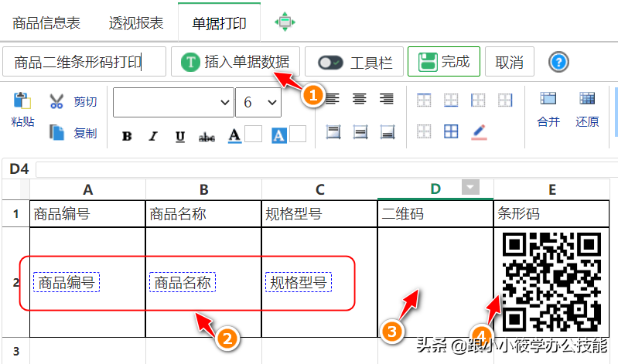This screenshot has width=618, height=364.
Task: Select column A header
Action: coord(87,189)
